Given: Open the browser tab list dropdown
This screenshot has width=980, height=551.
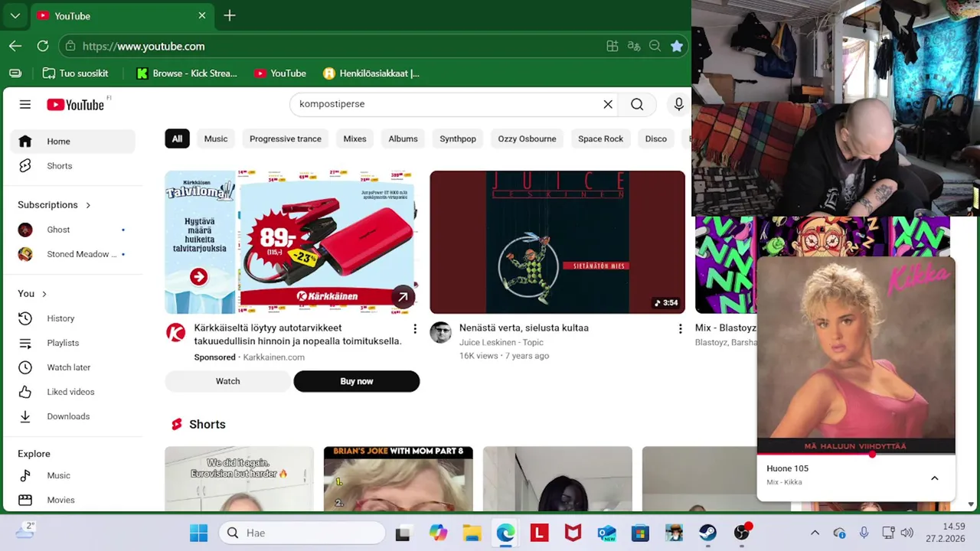Looking at the screenshot, I should (15, 15).
